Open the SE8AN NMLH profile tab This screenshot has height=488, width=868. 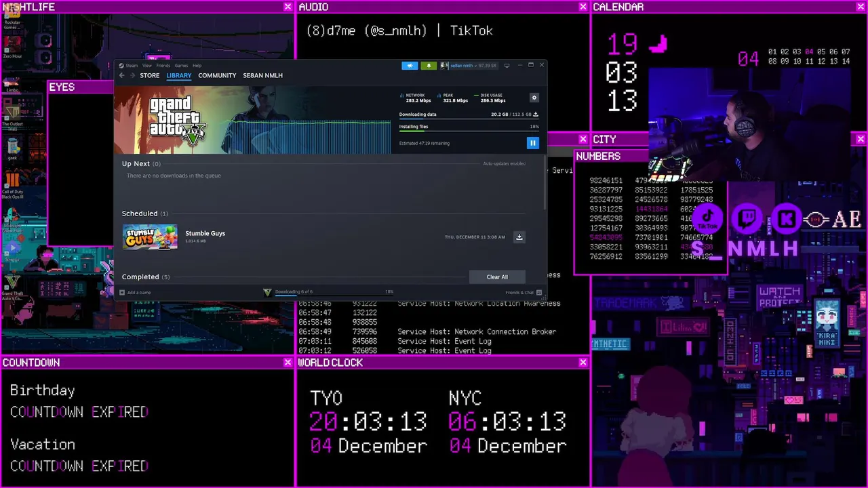coord(262,75)
